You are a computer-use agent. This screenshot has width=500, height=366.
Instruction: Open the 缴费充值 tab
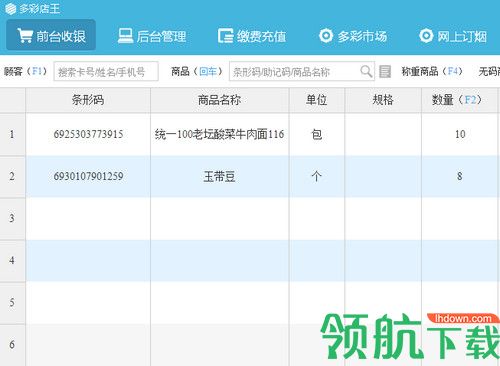(x=252, y=36)
